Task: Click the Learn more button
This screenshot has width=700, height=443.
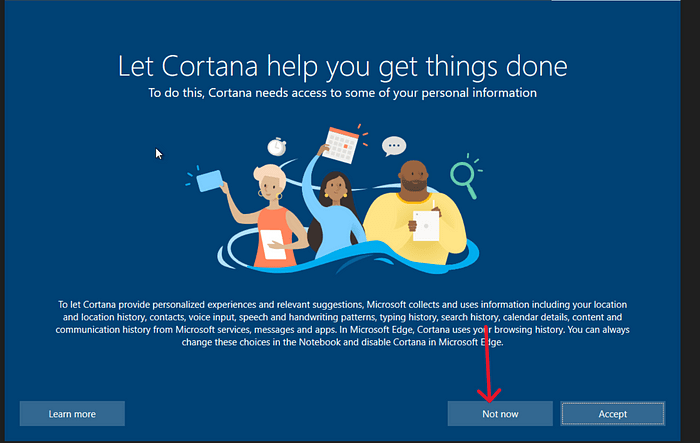Action: (x=72, y=414)
